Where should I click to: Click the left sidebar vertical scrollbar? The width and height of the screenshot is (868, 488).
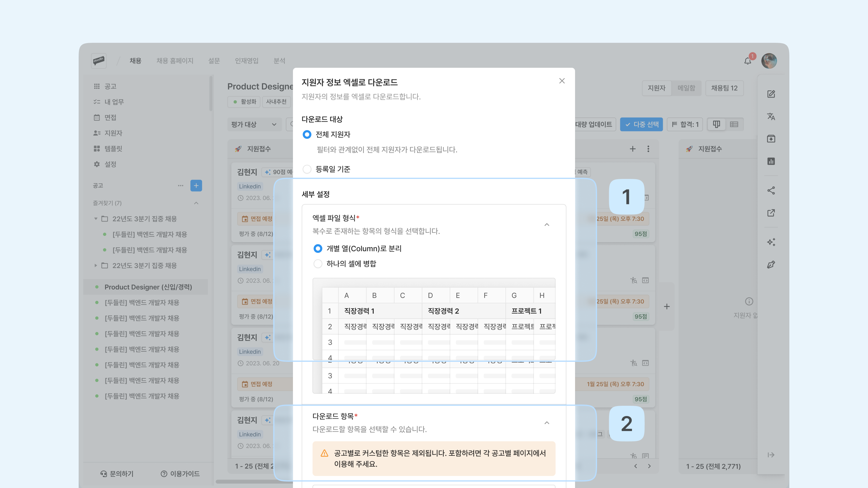click(211, 93)
